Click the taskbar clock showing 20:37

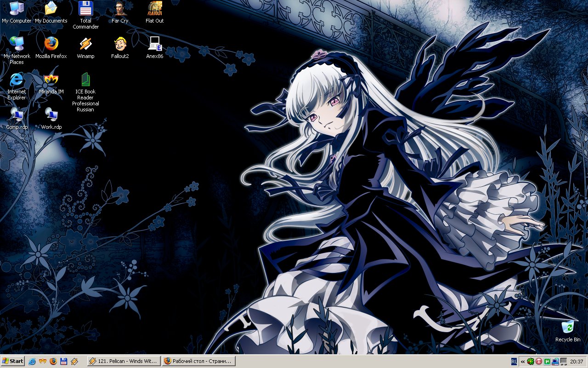577,362
